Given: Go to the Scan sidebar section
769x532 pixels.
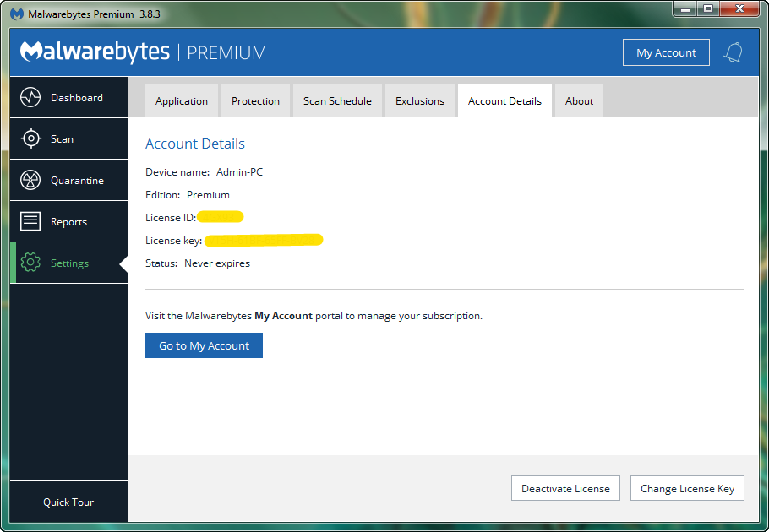Looking at the screenshot, I should [68, 138].
